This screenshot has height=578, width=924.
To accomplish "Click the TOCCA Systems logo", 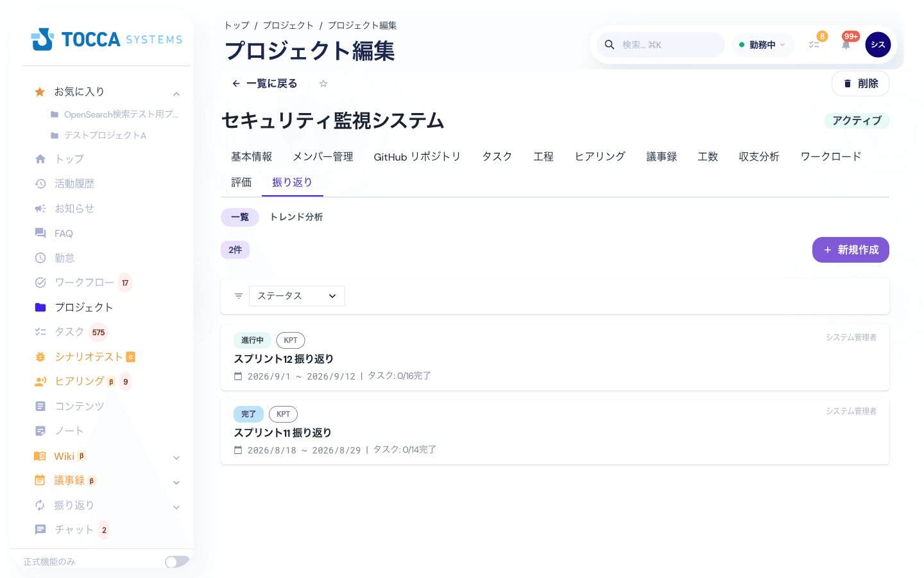I will [x=107, y=39].
